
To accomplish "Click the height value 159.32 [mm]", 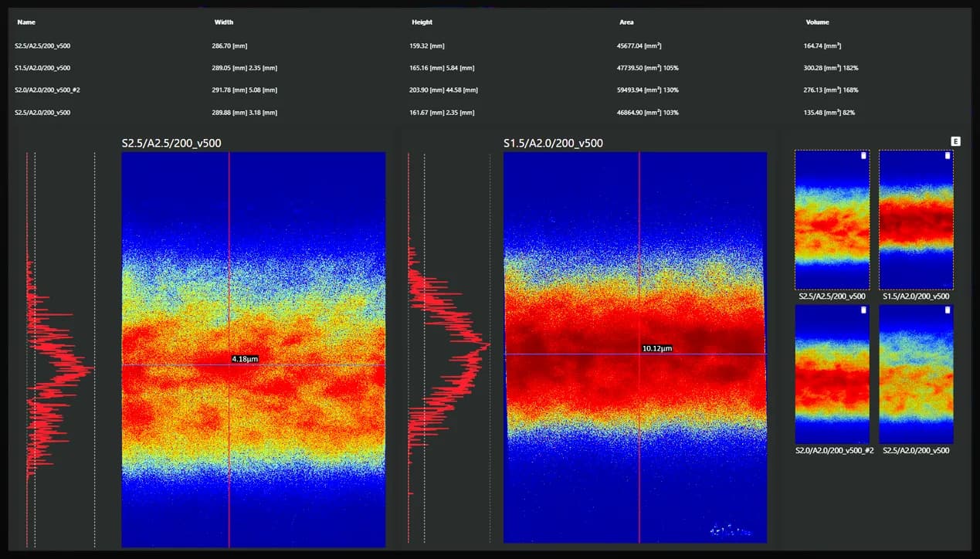I will pyautogui.click(x=427, y=46).
